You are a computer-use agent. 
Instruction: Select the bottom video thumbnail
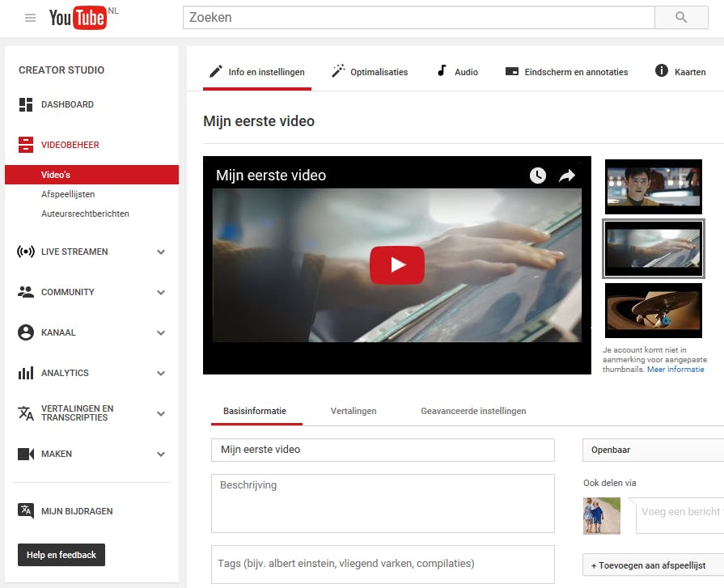(x=653, y=310)
